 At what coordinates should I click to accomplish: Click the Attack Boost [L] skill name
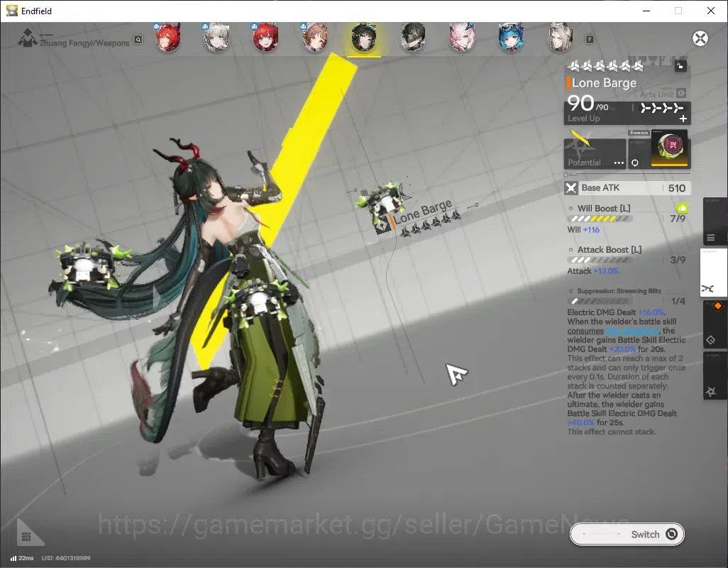[x=609, y=249]
